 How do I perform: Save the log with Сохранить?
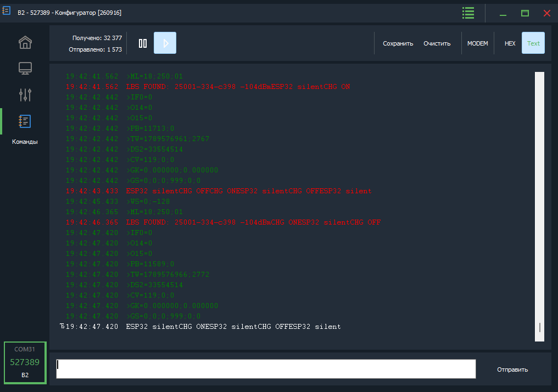coord(398,43)
